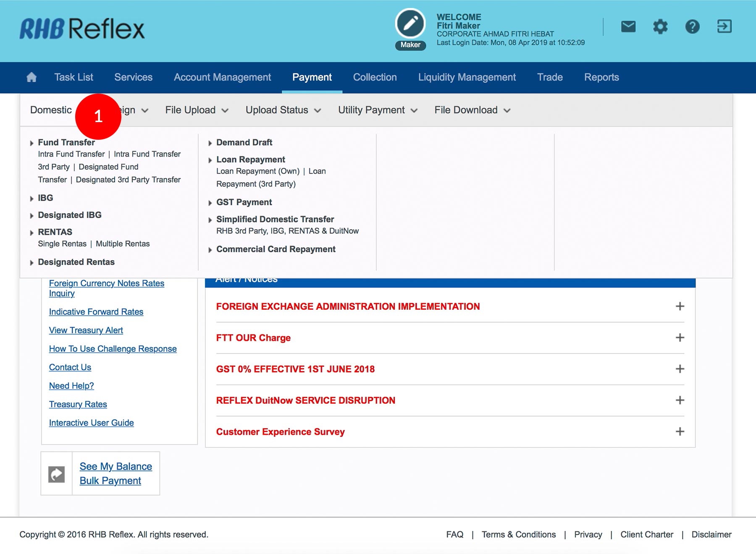Viewport: 756px width, 554px height.
Task: Click the logout icon in header
Action: pos(724,26)
